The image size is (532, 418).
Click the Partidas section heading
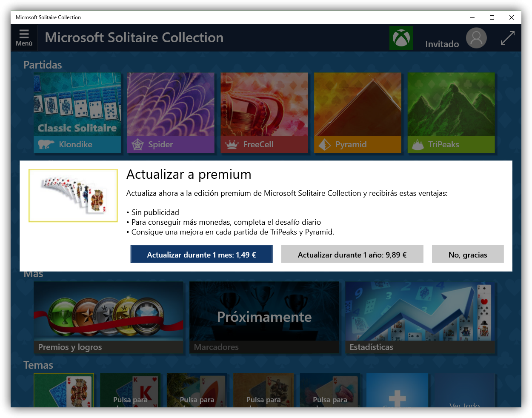point(43,65)
